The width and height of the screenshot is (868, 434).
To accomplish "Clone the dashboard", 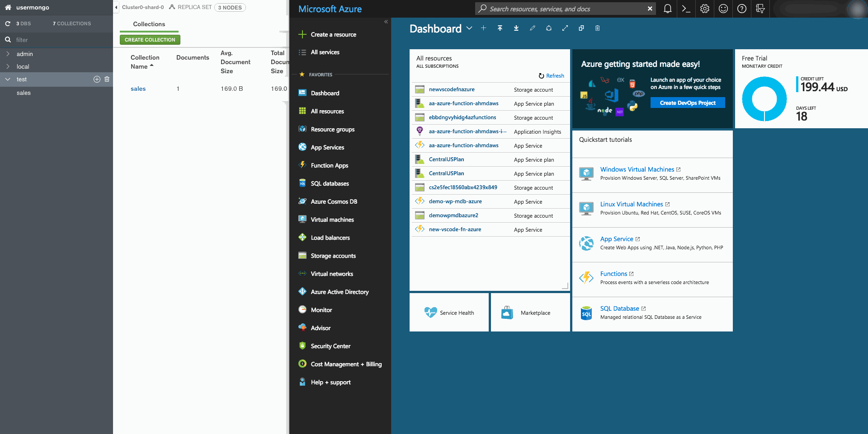I will click(x=581, y=28).
